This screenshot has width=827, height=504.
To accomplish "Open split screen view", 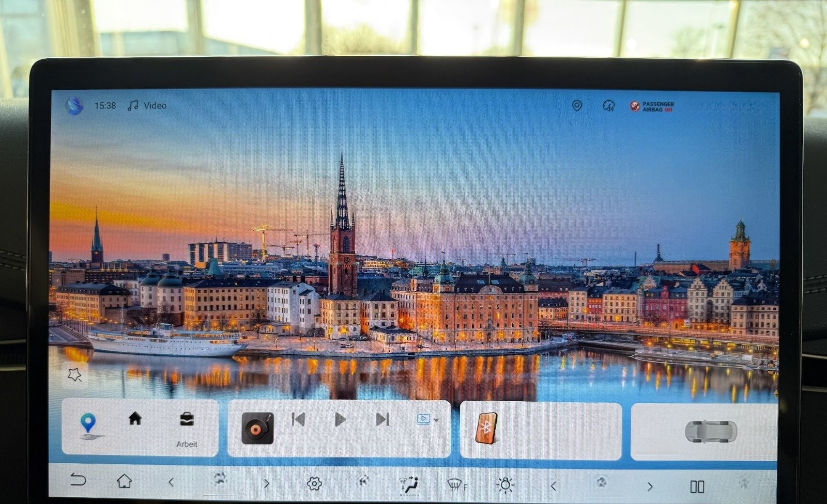I will (x=697, y=486).
